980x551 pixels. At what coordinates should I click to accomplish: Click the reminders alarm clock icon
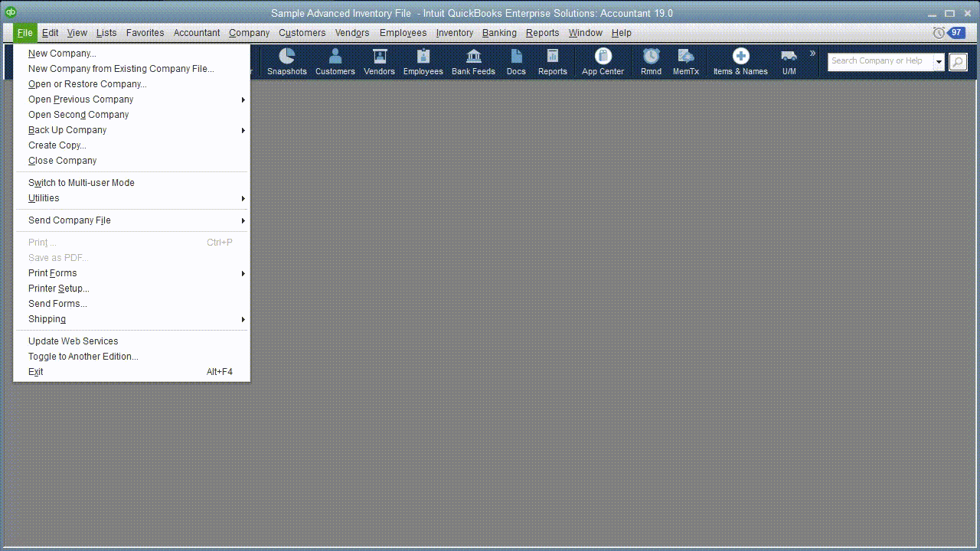pyautogui.click(x=939, y=33)
